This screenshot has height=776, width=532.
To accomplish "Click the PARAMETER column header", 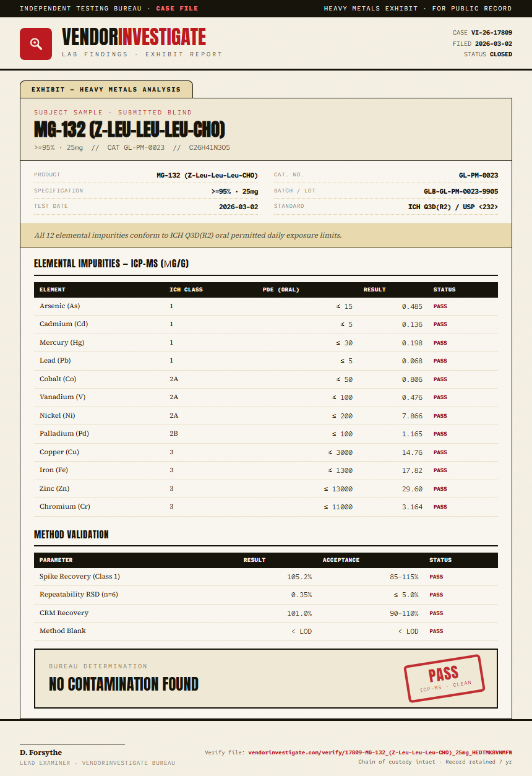I will point(56,560).
